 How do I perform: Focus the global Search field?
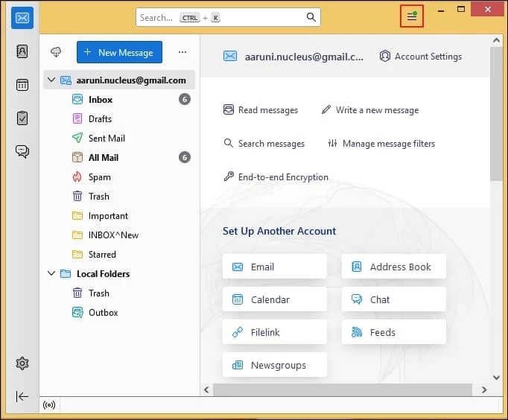click(228, 17)
